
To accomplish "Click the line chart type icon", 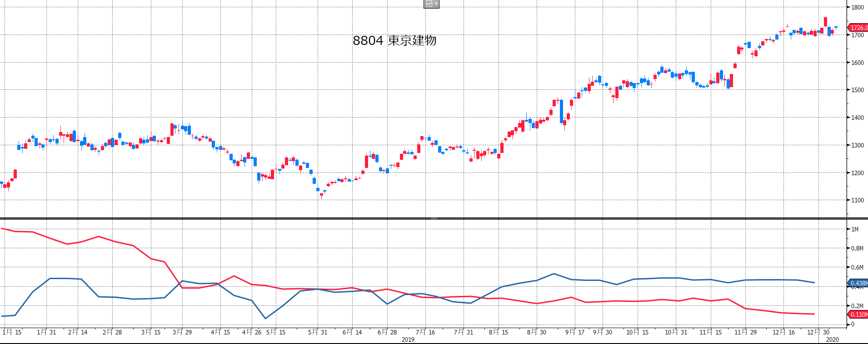I will pos(429,4).
